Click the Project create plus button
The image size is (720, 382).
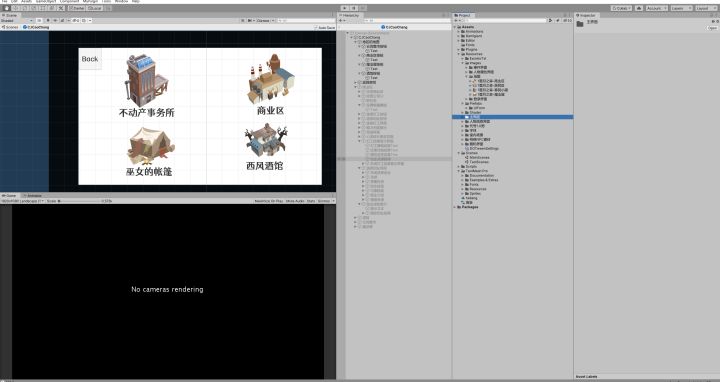pos(457,21)
